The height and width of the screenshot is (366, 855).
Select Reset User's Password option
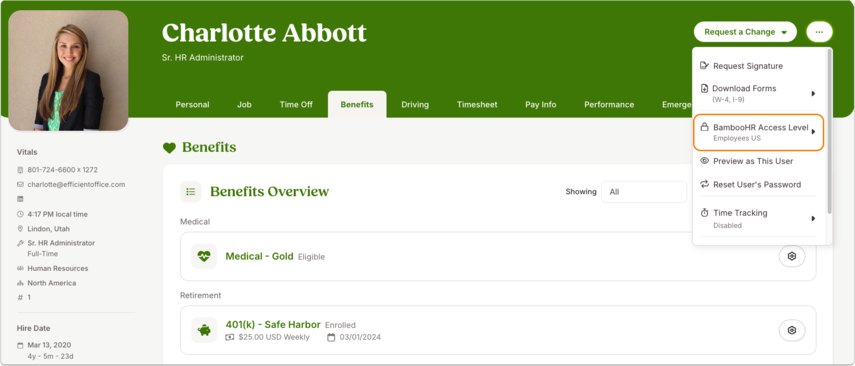[x=757, y=184]
